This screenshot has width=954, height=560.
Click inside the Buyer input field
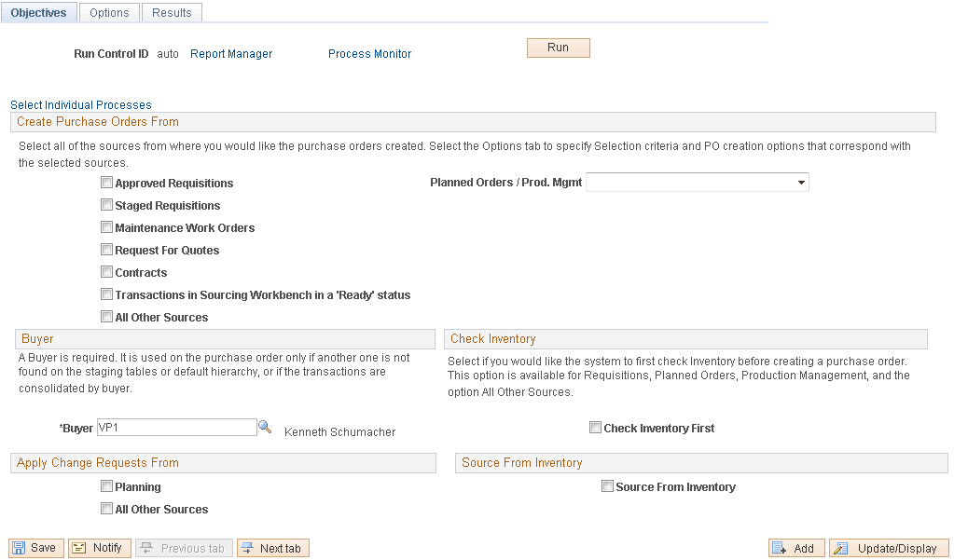[x=177, y=427]
